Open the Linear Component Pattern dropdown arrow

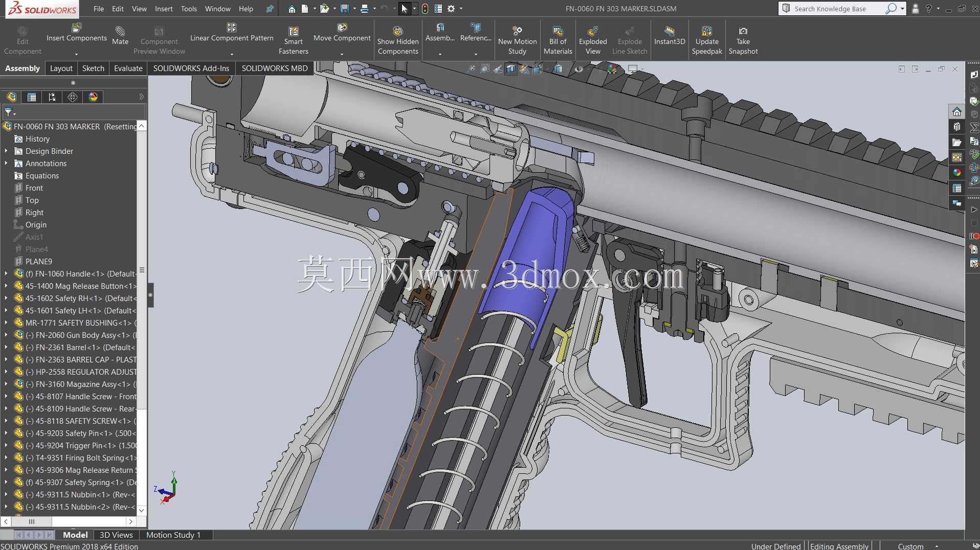[232, 54]
